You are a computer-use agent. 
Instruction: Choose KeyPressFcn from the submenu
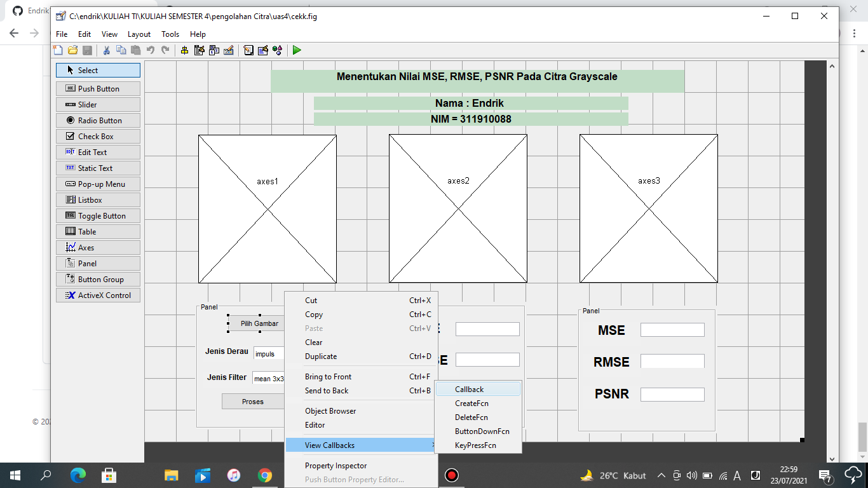click(x=478, y=445)
